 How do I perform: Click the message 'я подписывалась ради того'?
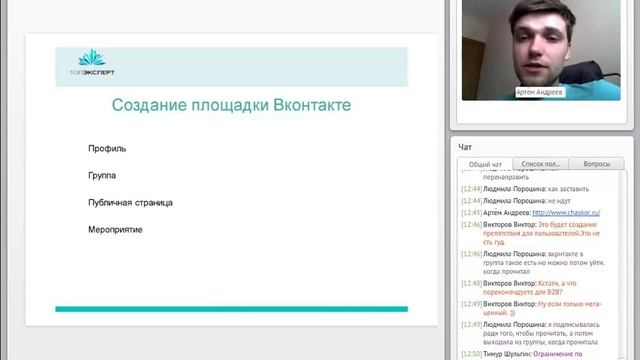click(531, 333)
